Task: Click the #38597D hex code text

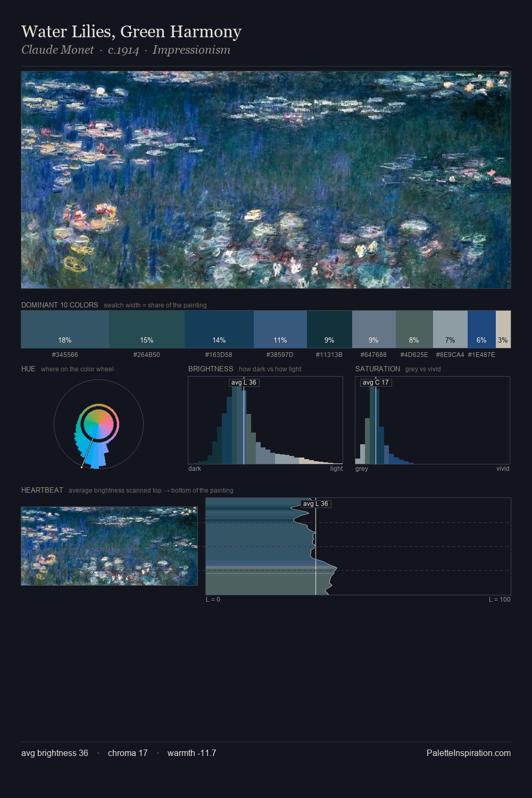Action: tap(280, 354)
